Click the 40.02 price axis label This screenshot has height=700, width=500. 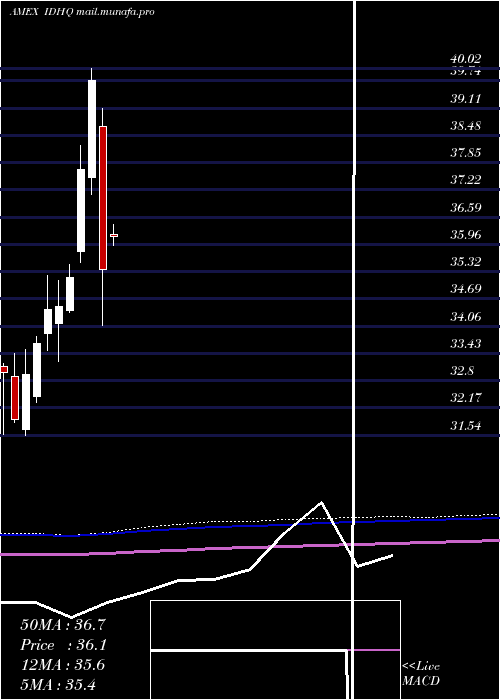pos(466,59)
